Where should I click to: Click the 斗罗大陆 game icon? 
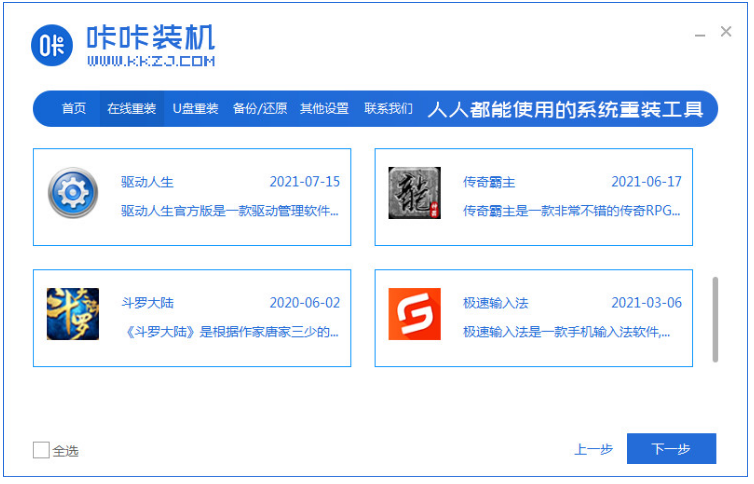pyautogui.click(x=73, y=314)
